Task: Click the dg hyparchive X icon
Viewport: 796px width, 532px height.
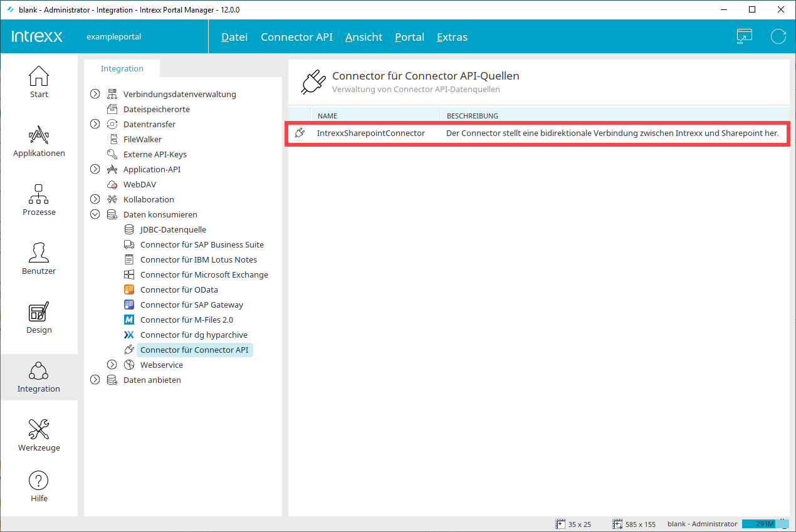Action: tap(129, 335)
